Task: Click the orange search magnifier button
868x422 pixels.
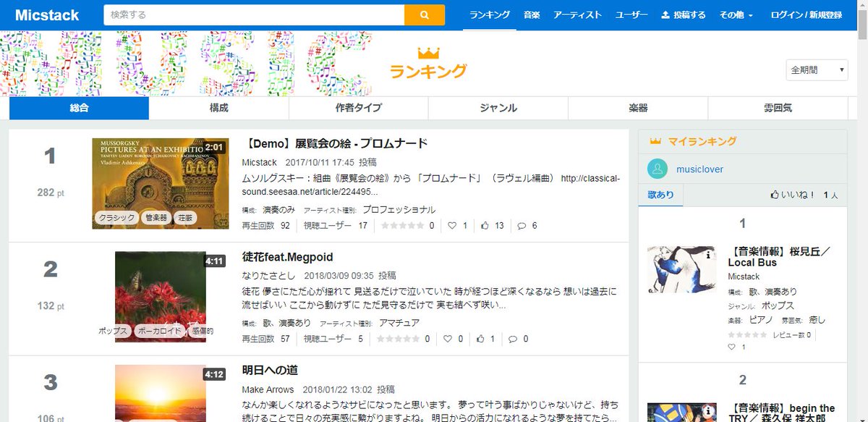Action: point(425,14)
